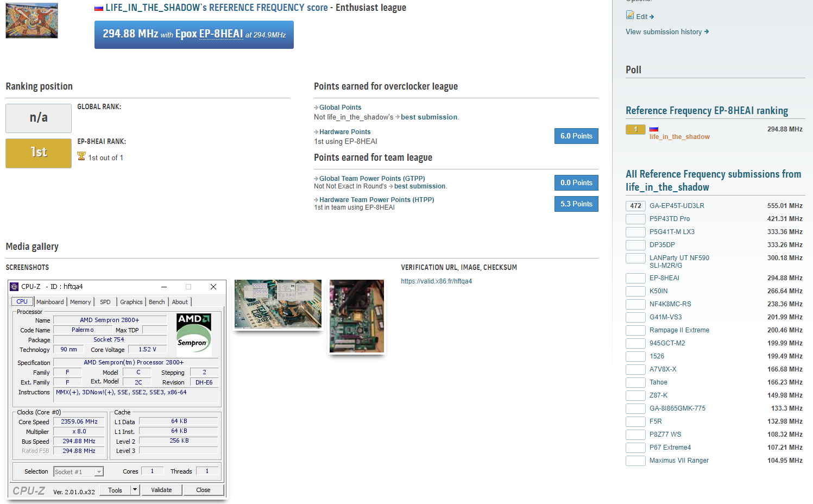The width and height of the screenshot is (813, 504).
Task: Open the F5R submission
Action: click(x=656, y=421)
